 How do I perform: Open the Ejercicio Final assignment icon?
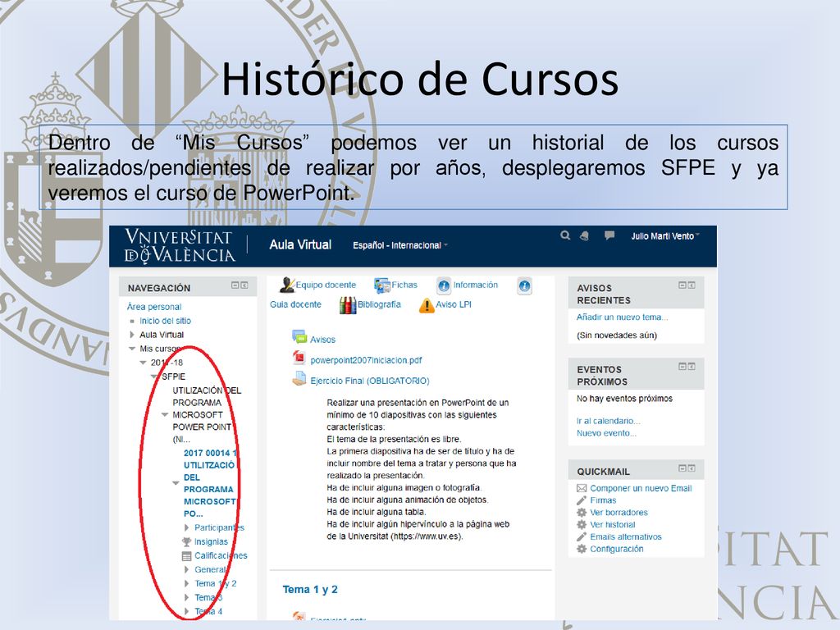point(299,379)
